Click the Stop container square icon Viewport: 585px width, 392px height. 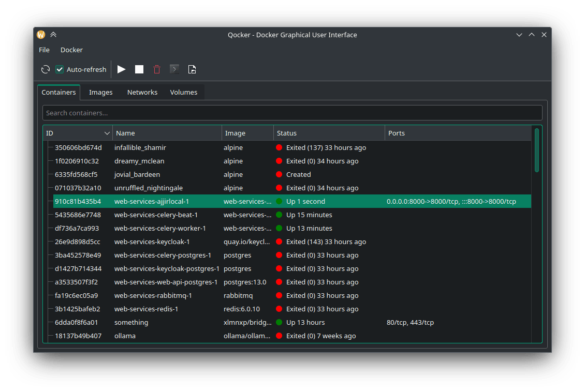point(139,69)
